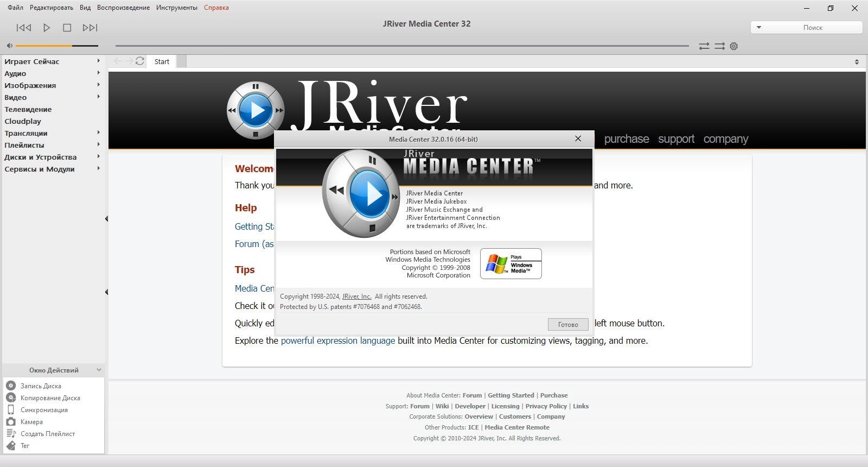Viewport: 868px width, 467px height.
Task: Open the footer Licensing link
Action: coord(506,406)
